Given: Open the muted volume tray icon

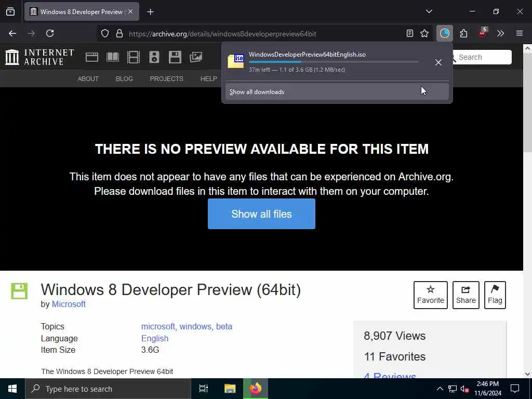Looking at the screenshot, I should pyautogui.click(x=465, y=389).
